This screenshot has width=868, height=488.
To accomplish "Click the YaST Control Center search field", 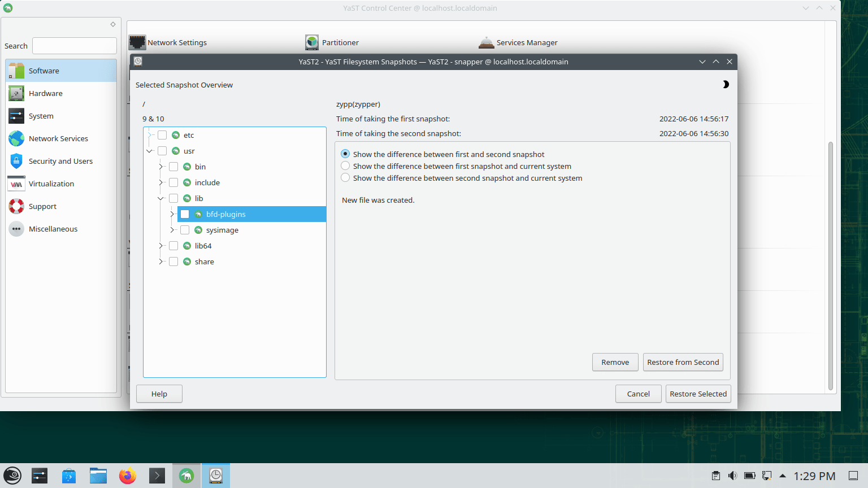I will pyautogui.click(x=75, y=46).
